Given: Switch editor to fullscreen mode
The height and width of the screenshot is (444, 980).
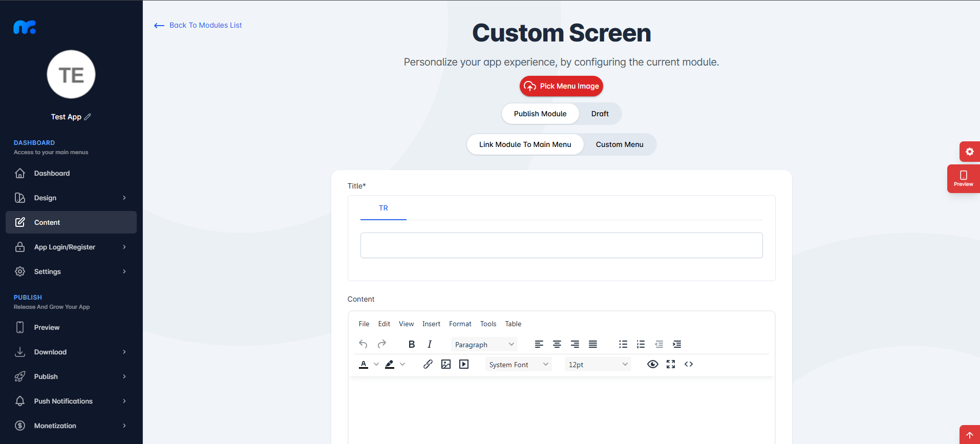Looking at the screenshot, I should coord(671,364).
